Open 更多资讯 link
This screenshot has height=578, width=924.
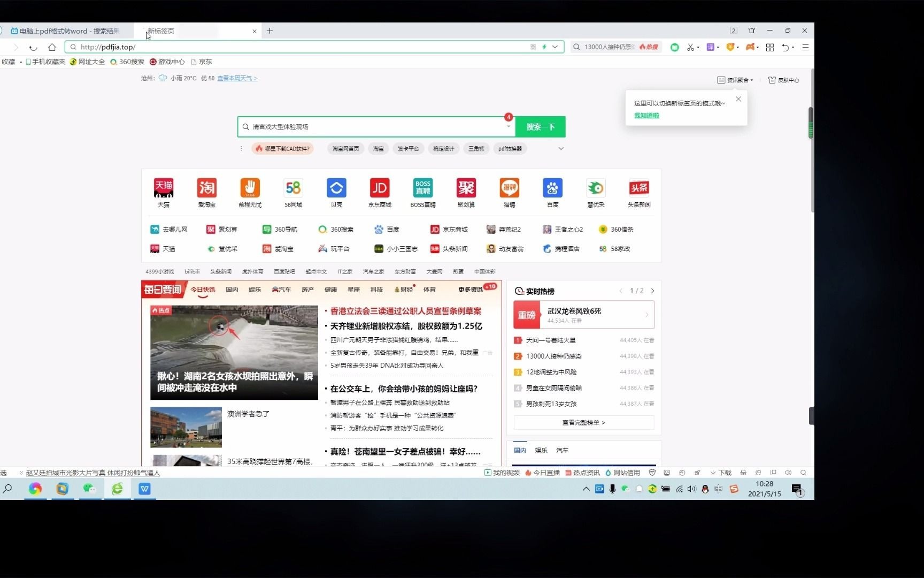(x=471, y=290)
